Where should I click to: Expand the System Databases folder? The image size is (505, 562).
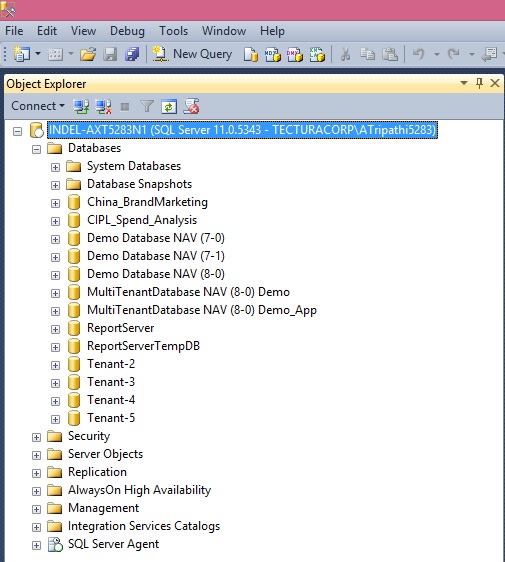[55, 167]
